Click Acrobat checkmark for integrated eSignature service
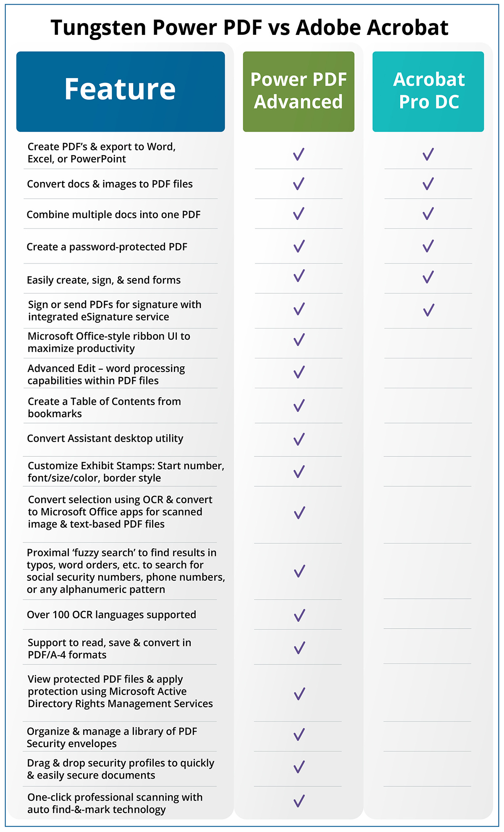Image resolution: width=504 pixels, height=832 pixels. 429,310
